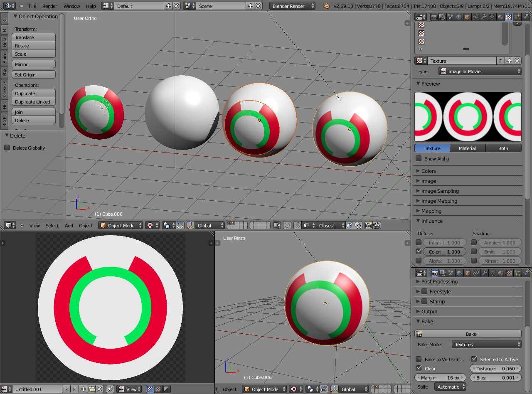Uncheck the Clear bake option
Screen dimensions: 532x394
click(419, 368)
